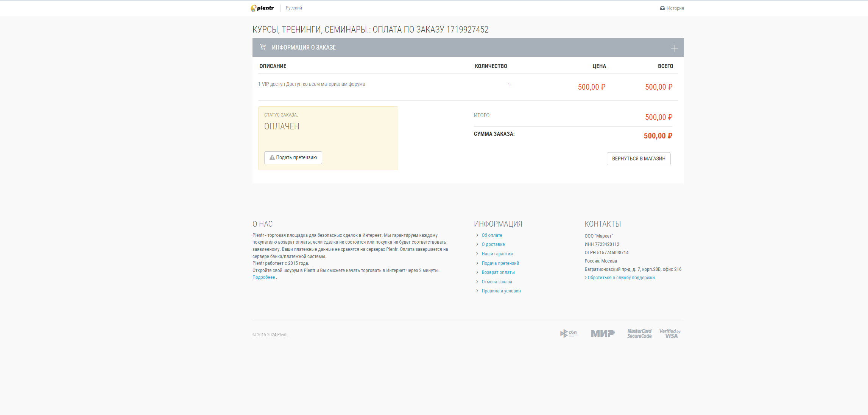Screen dimensions: 868x415
Task: Click the MasterCard SecureCode logo
Action: click(639, 333)
